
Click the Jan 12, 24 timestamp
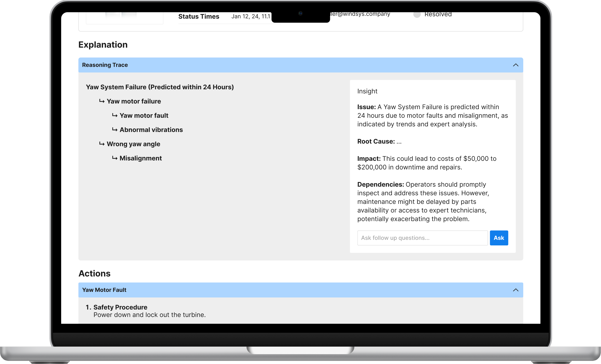coord(251,16)
